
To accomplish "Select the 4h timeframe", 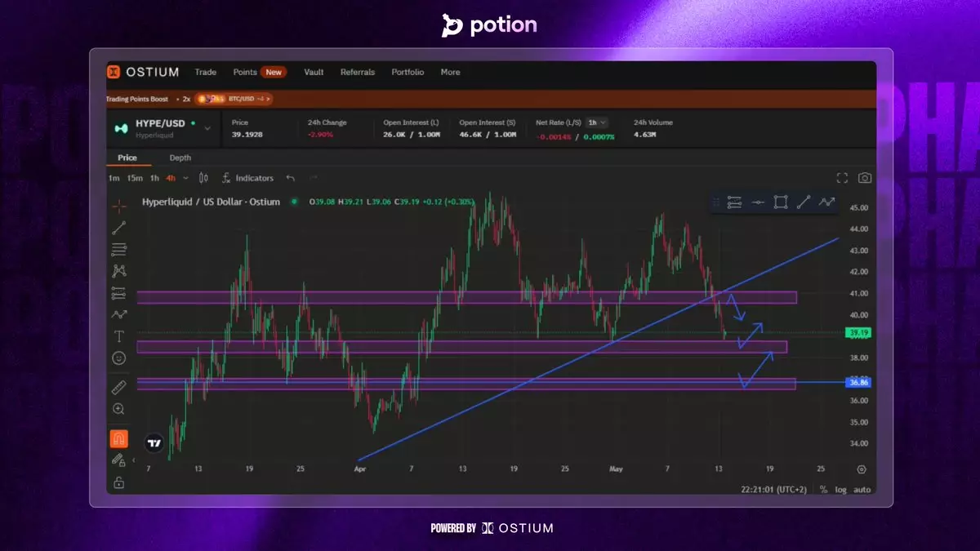I will pyautogui.click(x=171, y=178).
